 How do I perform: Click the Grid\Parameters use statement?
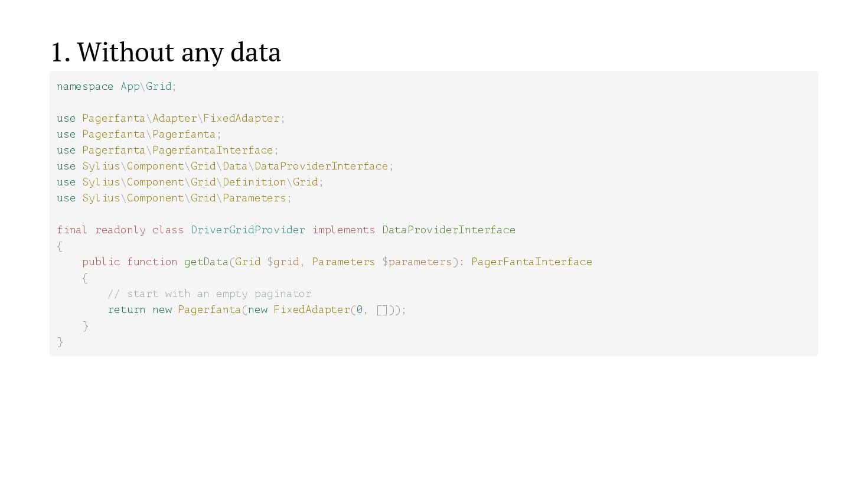coord(174,198)
